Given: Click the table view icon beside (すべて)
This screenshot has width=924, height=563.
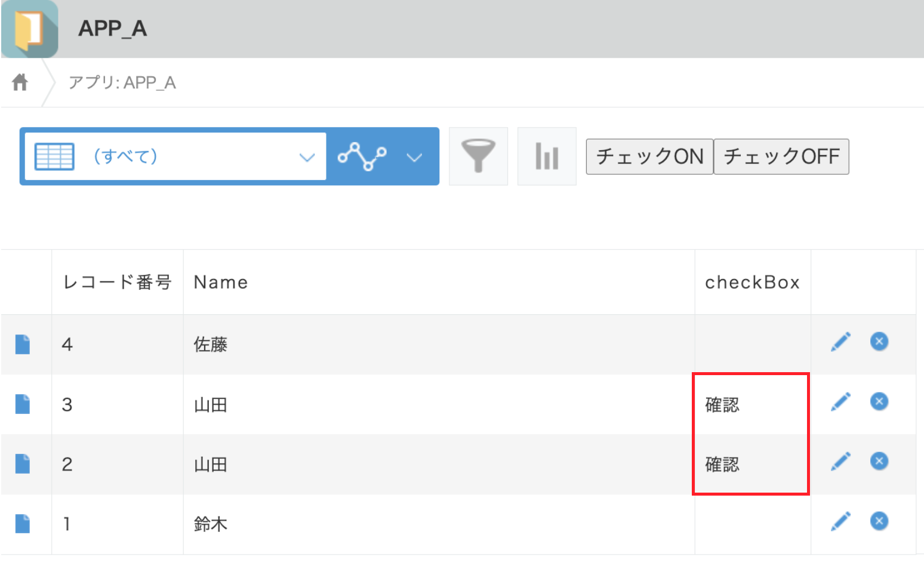Looking at the screenshot, I should tap(54, 156).
